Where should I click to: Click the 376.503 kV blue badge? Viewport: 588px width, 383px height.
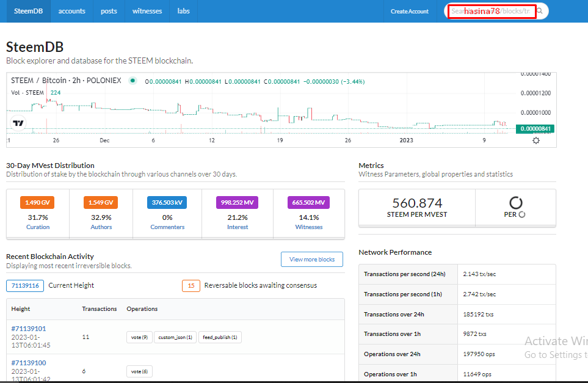coord(167,203)
